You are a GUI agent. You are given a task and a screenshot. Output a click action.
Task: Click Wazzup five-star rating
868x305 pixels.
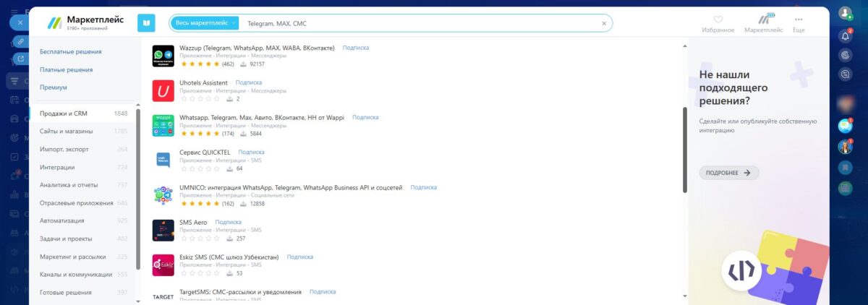pyautogui.click(x=200, y=64)
